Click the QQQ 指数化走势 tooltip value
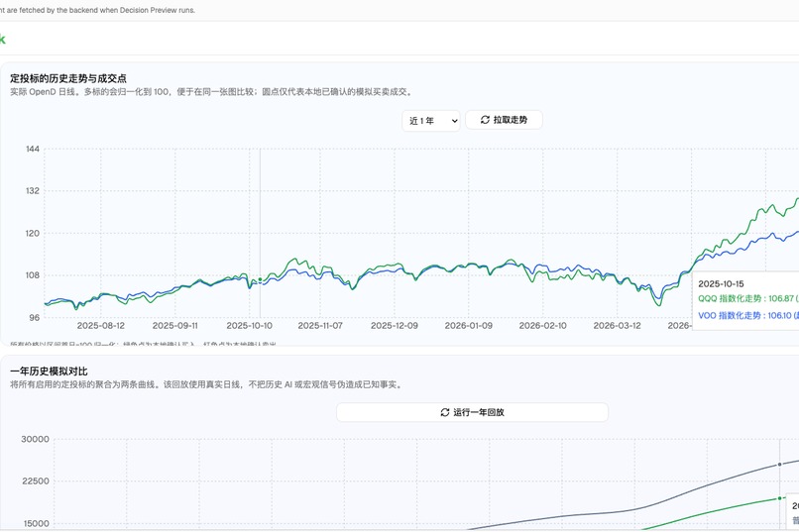The height and width of the screenshot is (532, 799). (x=748, y=299)
